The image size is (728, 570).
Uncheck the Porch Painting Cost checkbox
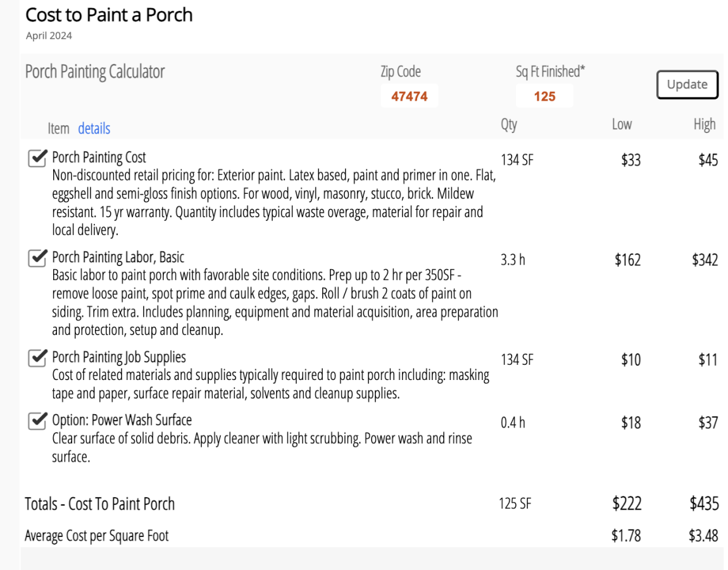point(38,158)
